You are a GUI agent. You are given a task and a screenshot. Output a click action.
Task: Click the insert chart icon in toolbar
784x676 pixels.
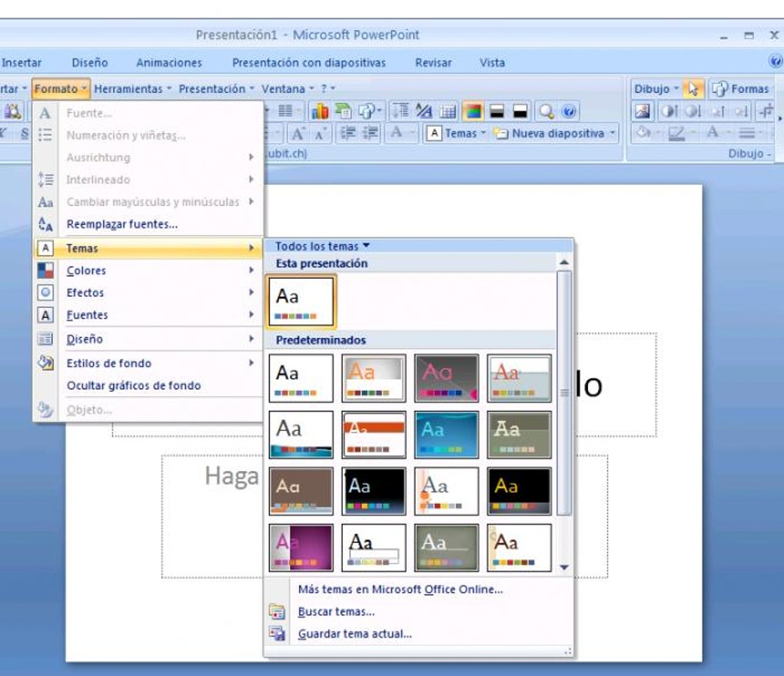[x=320, y=111]
